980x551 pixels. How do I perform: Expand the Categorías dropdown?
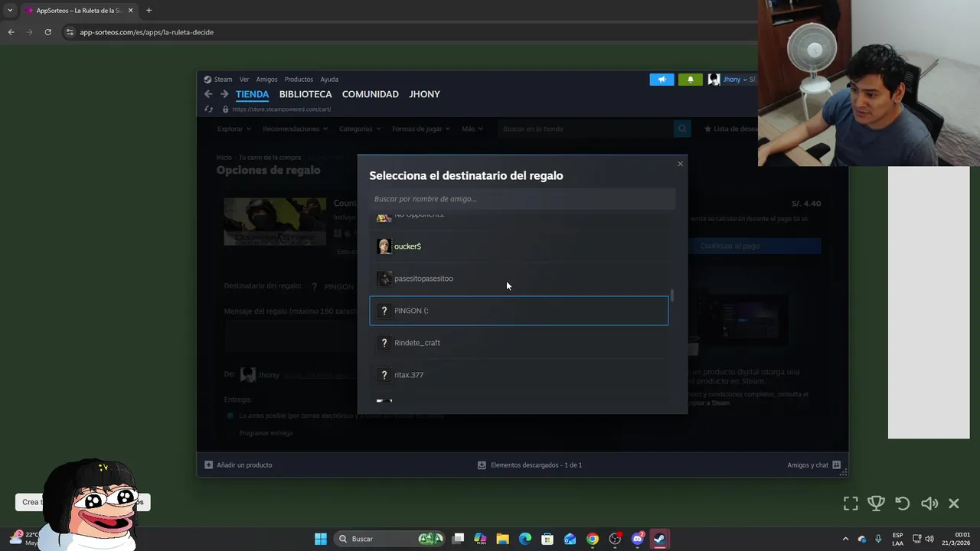click(x=360, y=129)
